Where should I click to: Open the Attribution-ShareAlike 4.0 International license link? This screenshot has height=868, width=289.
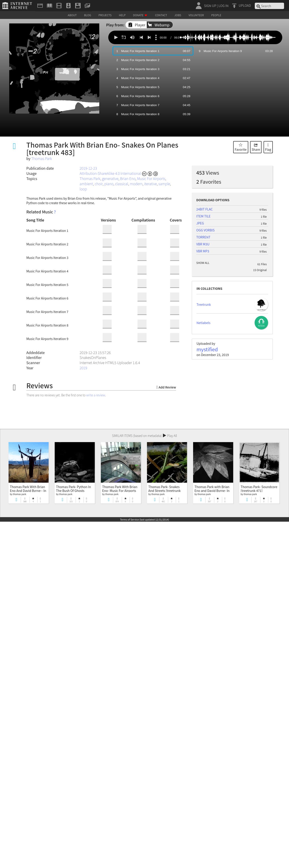click(110, 174)
